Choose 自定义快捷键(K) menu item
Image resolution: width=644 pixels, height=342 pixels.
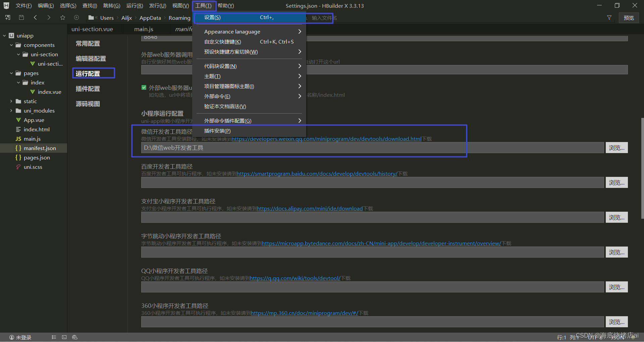(x=249, y=42)
